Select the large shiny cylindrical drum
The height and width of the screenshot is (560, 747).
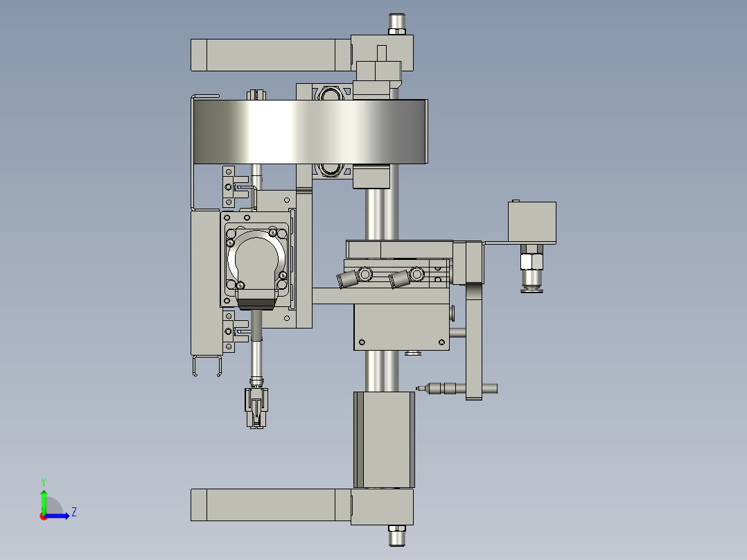[310, 132]
